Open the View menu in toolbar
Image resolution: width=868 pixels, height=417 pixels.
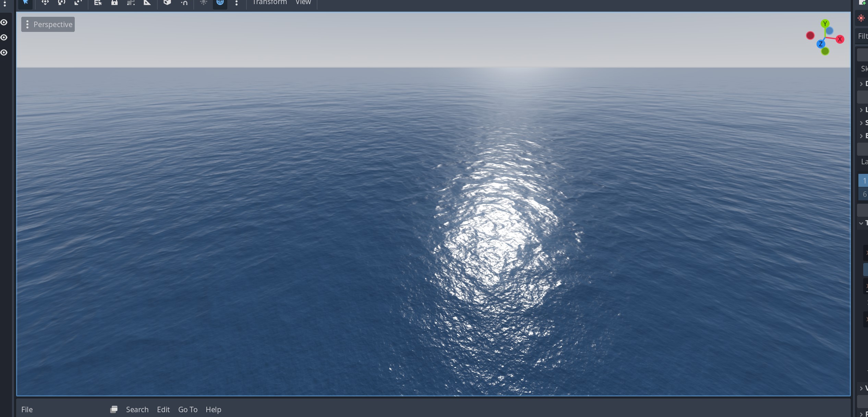click(303, 3)
